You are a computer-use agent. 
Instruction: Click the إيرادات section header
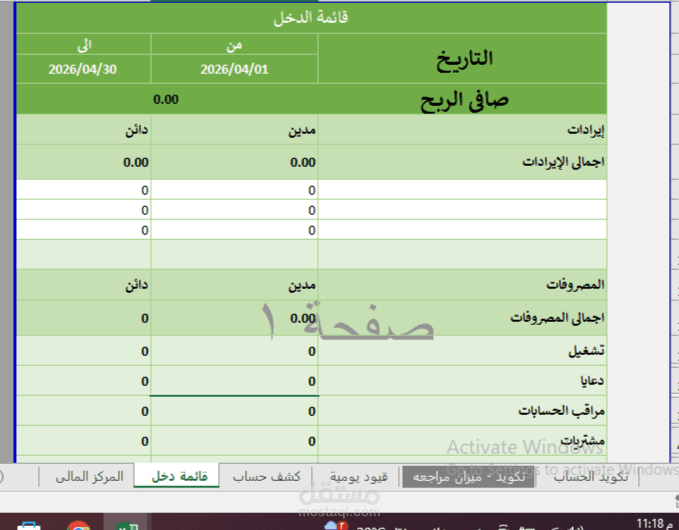coord(462,129)
